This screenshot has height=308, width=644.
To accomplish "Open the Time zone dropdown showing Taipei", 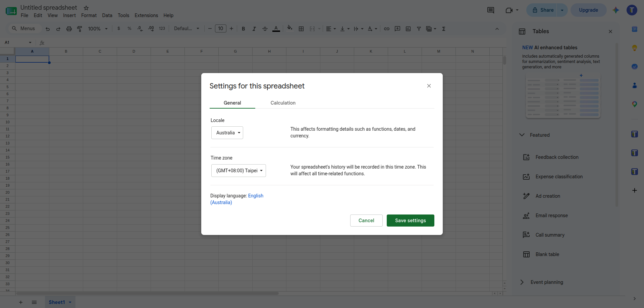I will point(238,171).
